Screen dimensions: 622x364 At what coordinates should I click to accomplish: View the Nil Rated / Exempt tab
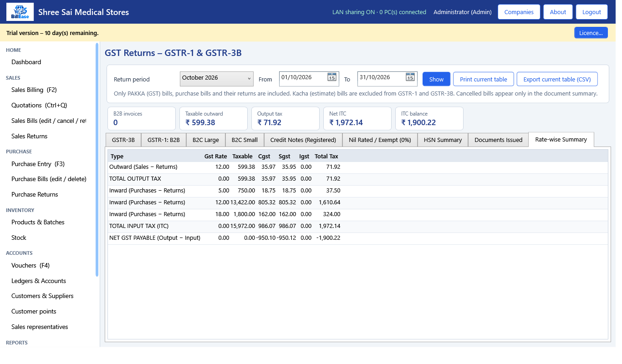pyautogui.click(x=380, y=140)
